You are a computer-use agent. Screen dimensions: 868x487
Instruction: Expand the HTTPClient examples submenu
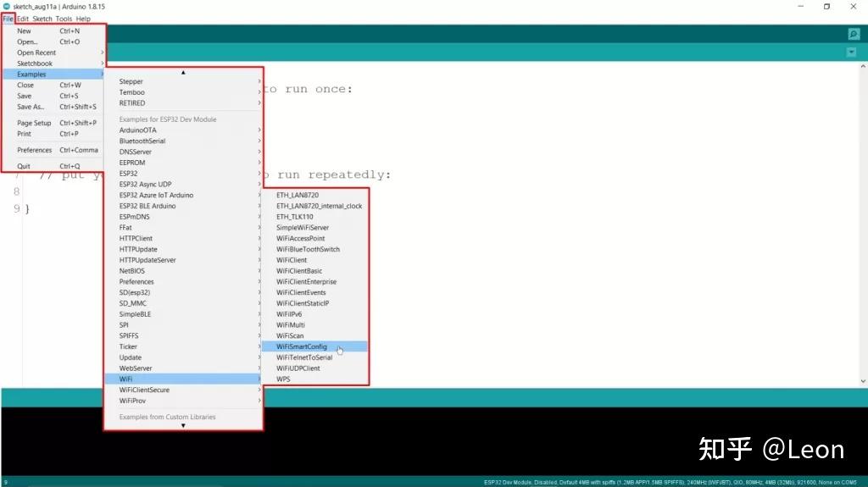(x=183, y=239)
